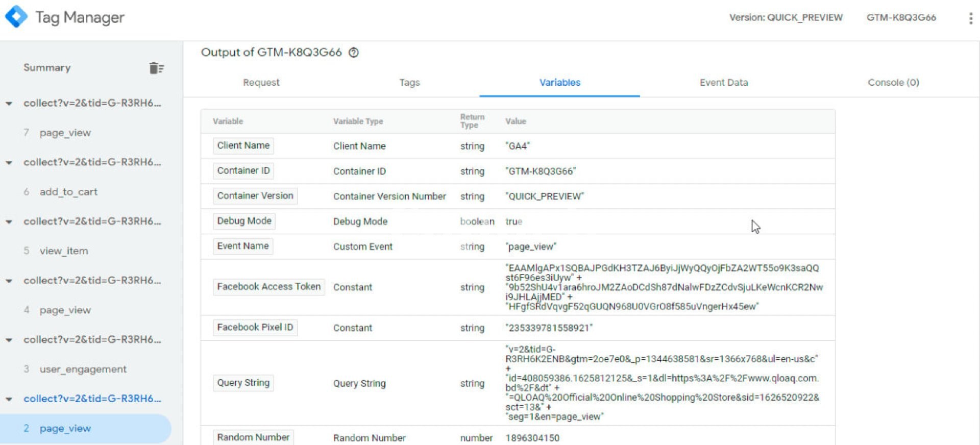Click the Debug Mode variable chip
This screenshot has width=980, height=445.
(244, 221)
